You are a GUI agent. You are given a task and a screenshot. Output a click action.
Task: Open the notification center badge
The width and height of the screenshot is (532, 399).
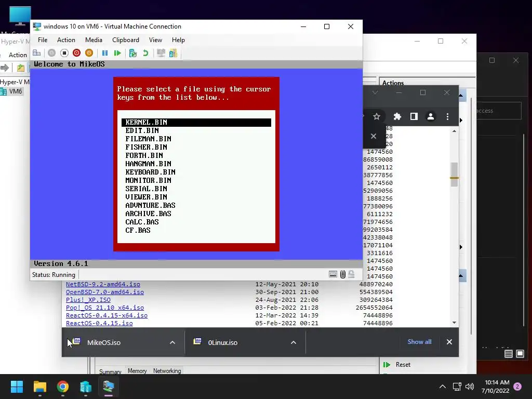click(x=517, y=387)
